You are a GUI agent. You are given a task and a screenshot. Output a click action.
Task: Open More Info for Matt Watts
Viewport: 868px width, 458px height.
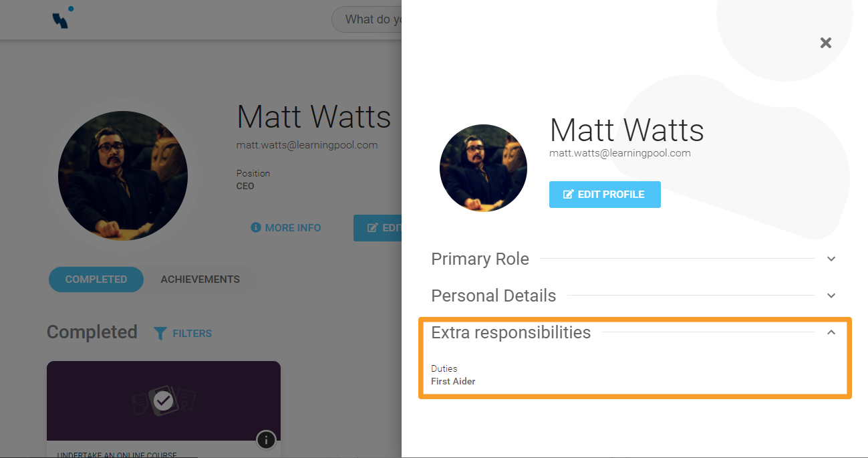pyautogui.click(x=286, y=228)
